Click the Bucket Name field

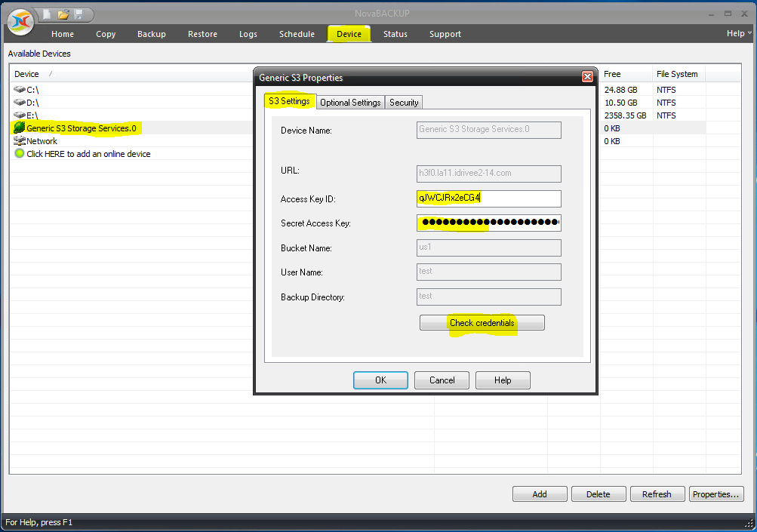pyautogui.click(x=488, y=248)
